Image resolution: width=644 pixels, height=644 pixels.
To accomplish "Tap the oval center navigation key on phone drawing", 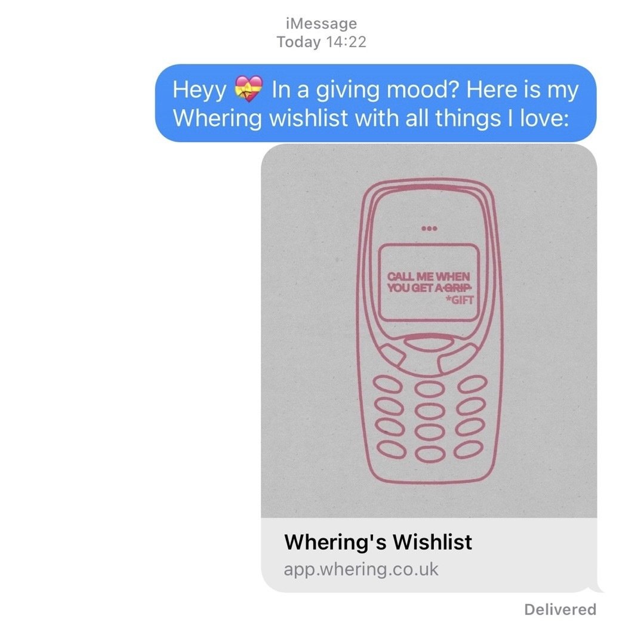I will tap(429, 342).
